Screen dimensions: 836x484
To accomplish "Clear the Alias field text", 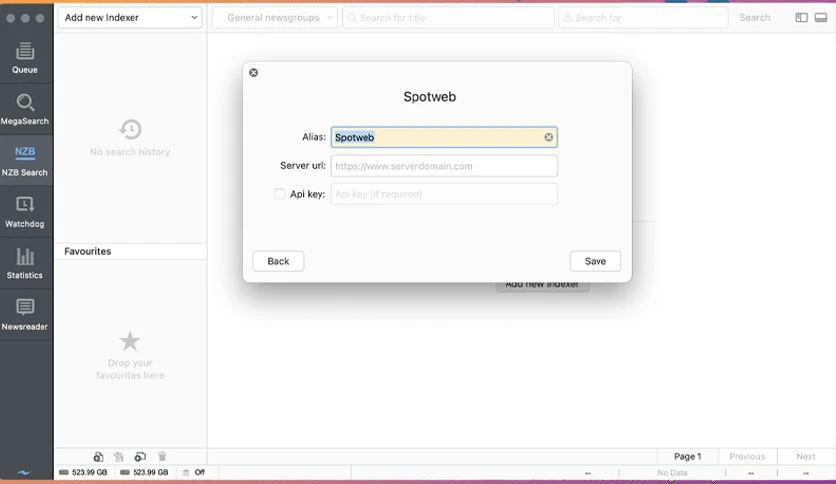I will coord(548,138).
